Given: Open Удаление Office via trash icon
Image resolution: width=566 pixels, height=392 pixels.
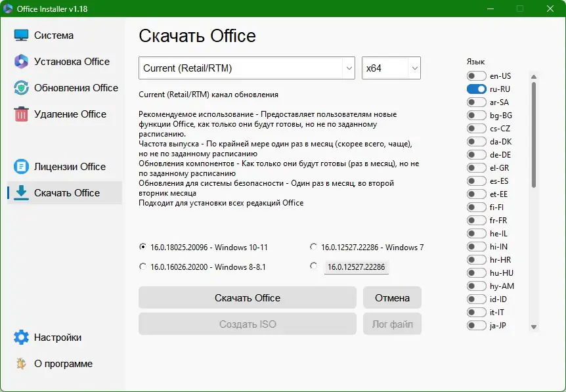Looking at the screenshot, I should 20,114.
